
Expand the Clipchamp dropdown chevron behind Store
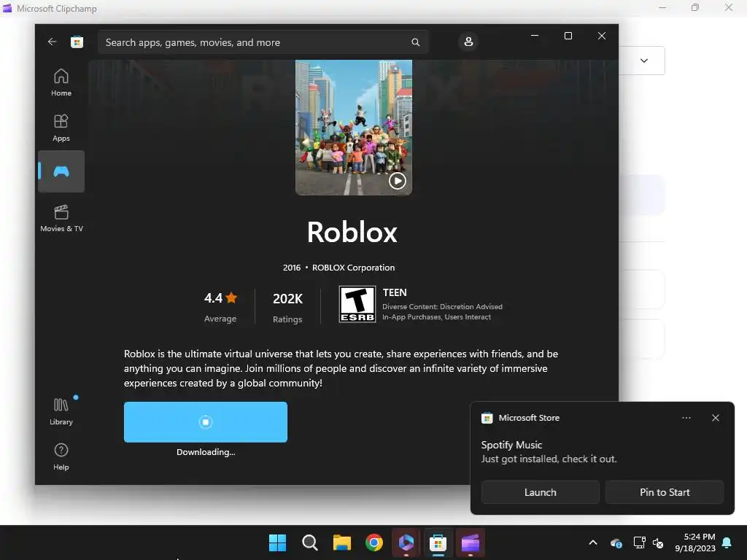(x=644, y=61)
